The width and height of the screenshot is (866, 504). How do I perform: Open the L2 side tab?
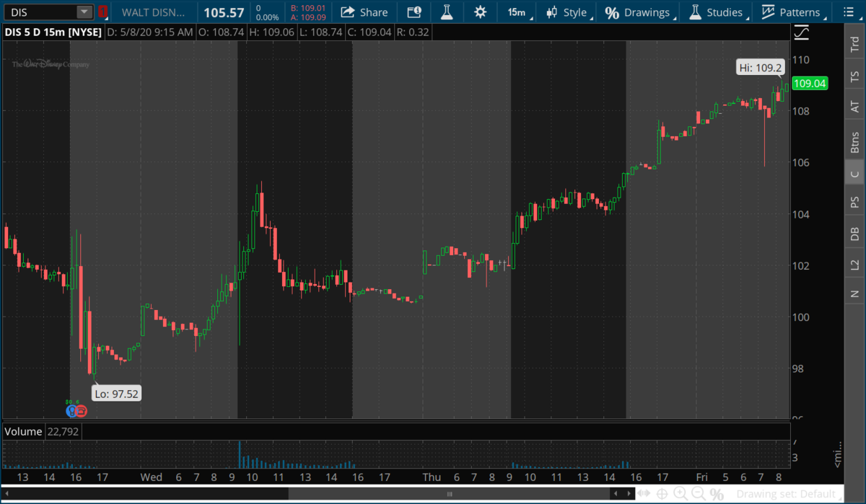click(855, 265)
